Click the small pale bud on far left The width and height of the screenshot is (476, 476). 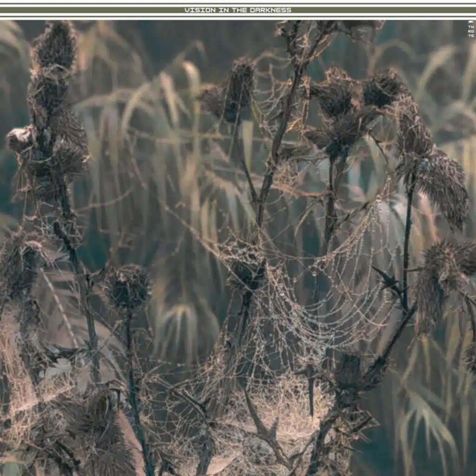pos(20,139)
